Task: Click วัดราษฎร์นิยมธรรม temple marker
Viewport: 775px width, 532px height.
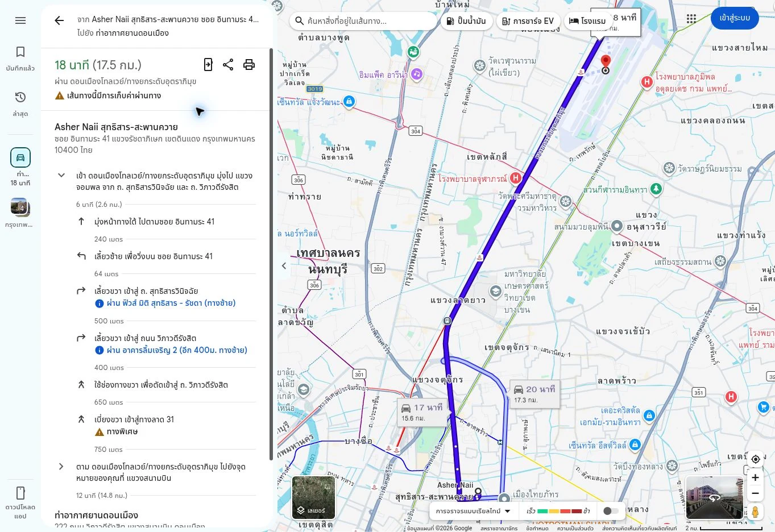Action: (669, 168)
